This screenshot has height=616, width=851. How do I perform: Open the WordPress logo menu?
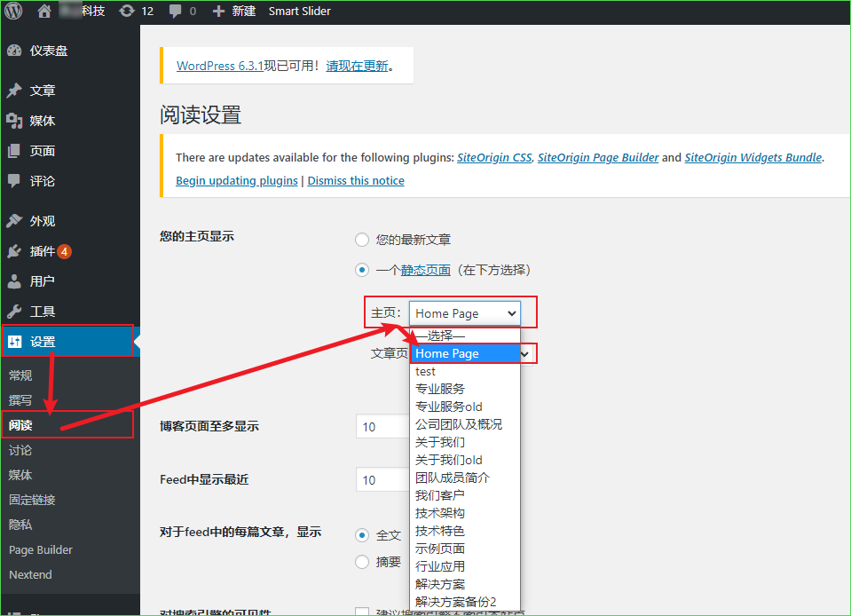point(13,11)
